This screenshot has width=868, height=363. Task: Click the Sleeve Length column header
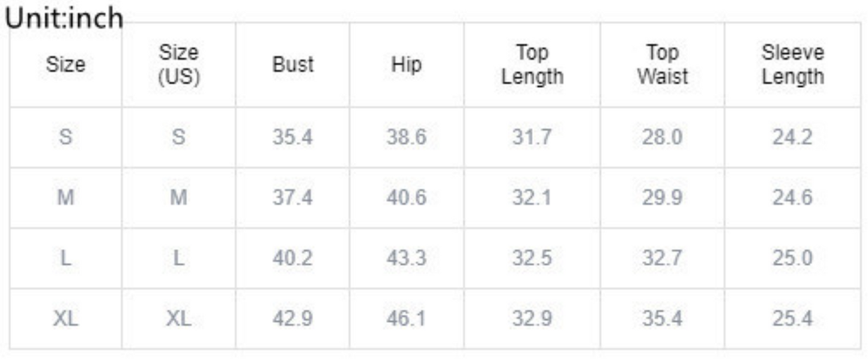coord(792,65)
